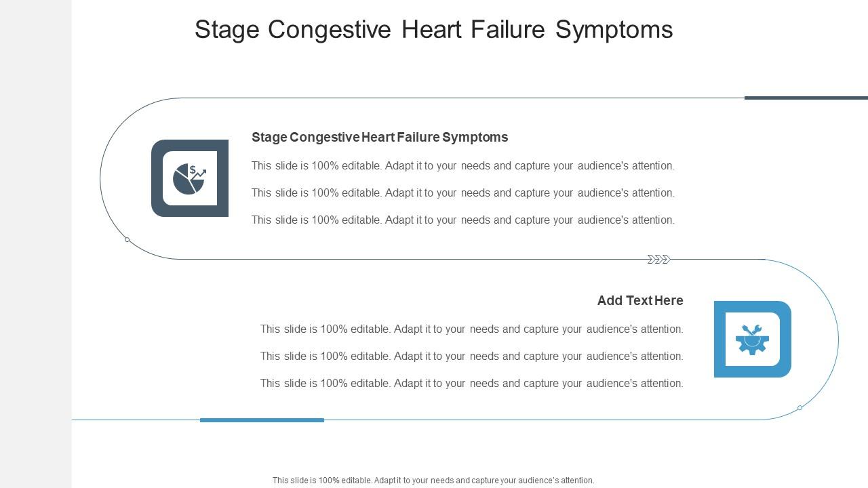
Task: Click the triple chevron arrows marker
Action: pyautogui.click(x=658, y=260)
